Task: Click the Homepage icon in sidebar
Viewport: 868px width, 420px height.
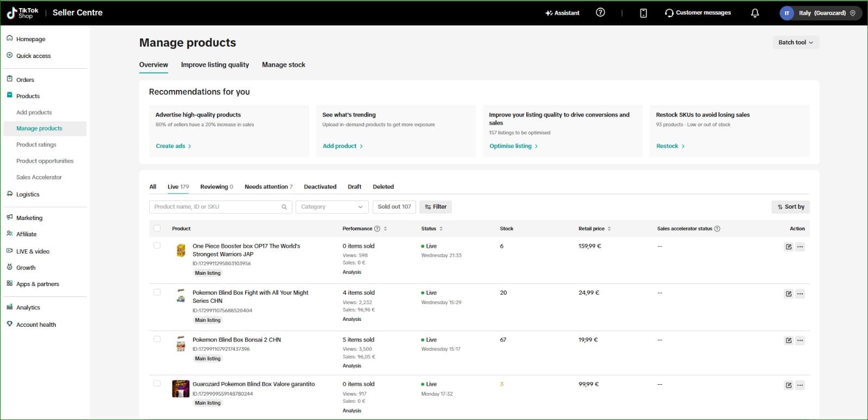Action: [x=10, y=38]
